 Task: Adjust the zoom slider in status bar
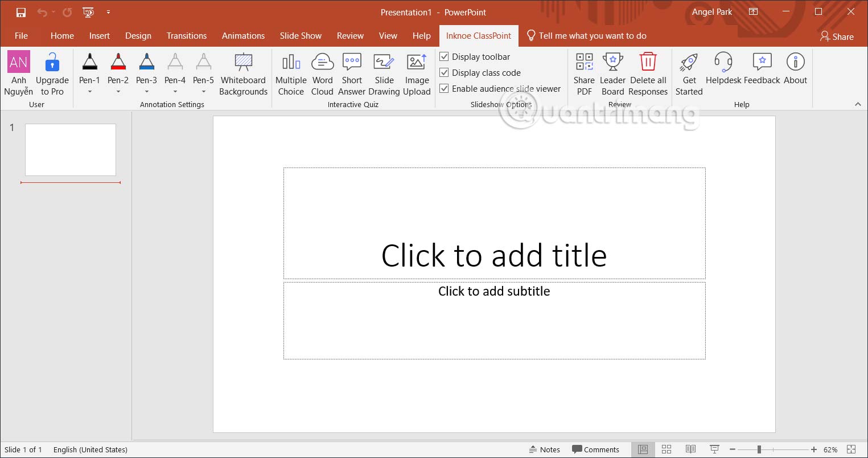759,449
